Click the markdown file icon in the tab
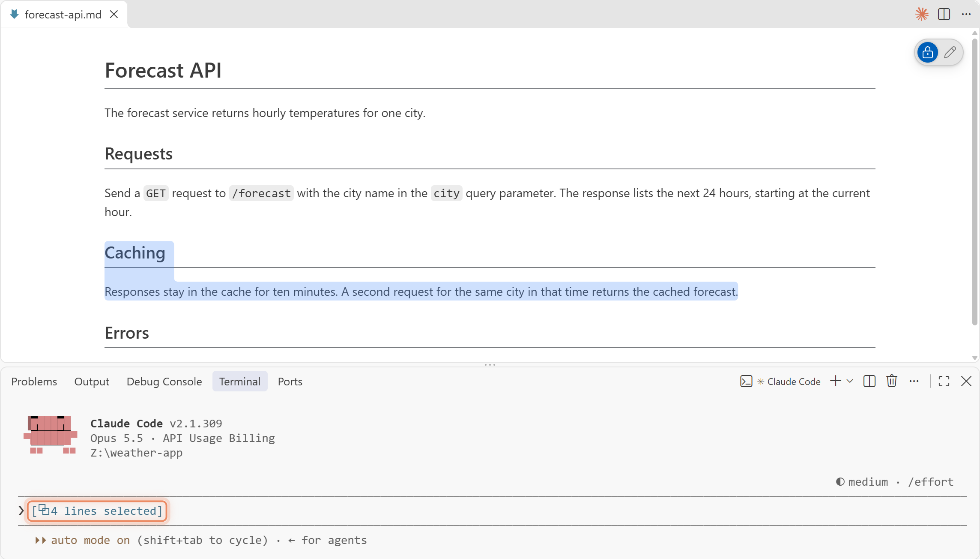 (14, 15)
